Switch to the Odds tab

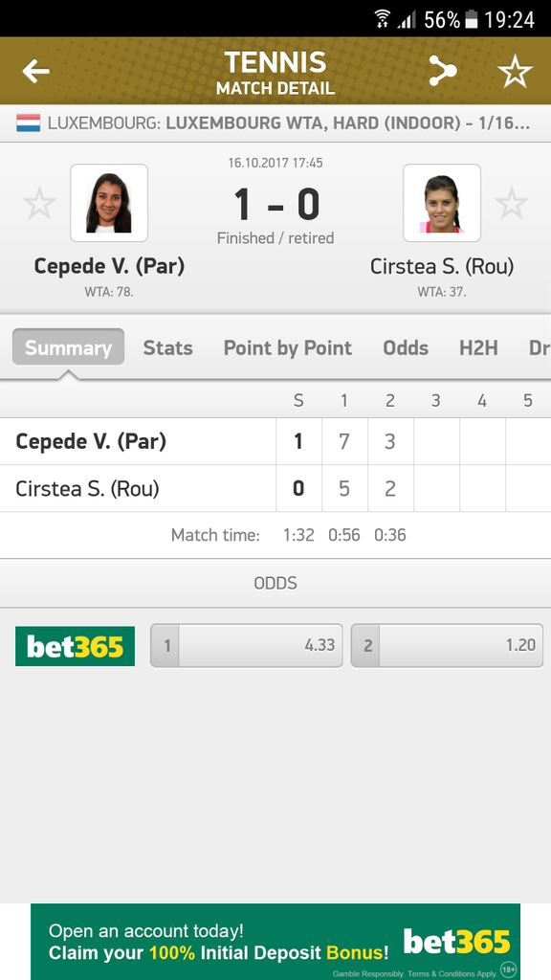coord(406,347)
